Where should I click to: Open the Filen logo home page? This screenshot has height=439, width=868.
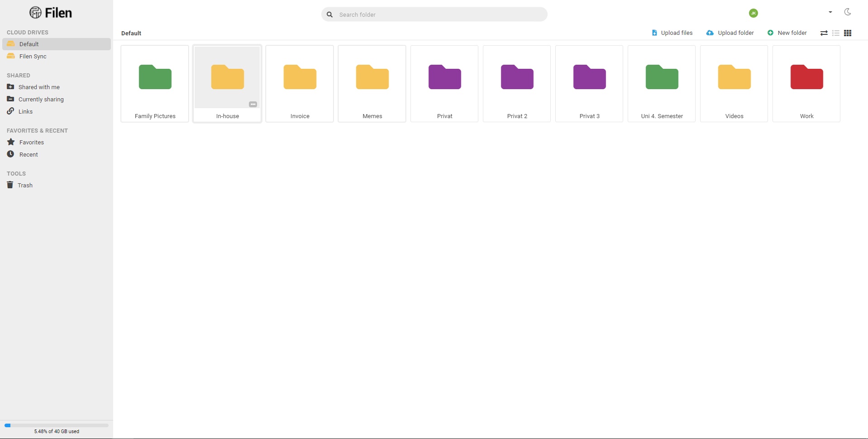pyautogui.click(x=51, y=12)
